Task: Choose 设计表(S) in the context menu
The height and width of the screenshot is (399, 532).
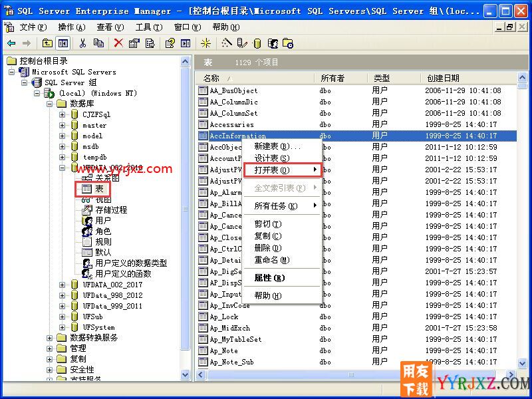Action: [282, 158]
